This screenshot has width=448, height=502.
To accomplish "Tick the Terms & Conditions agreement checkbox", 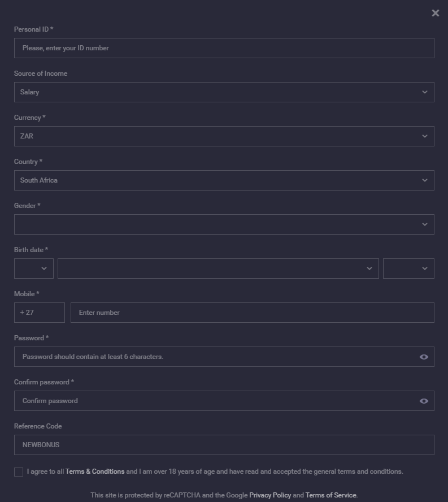I will tap(19, 472).
